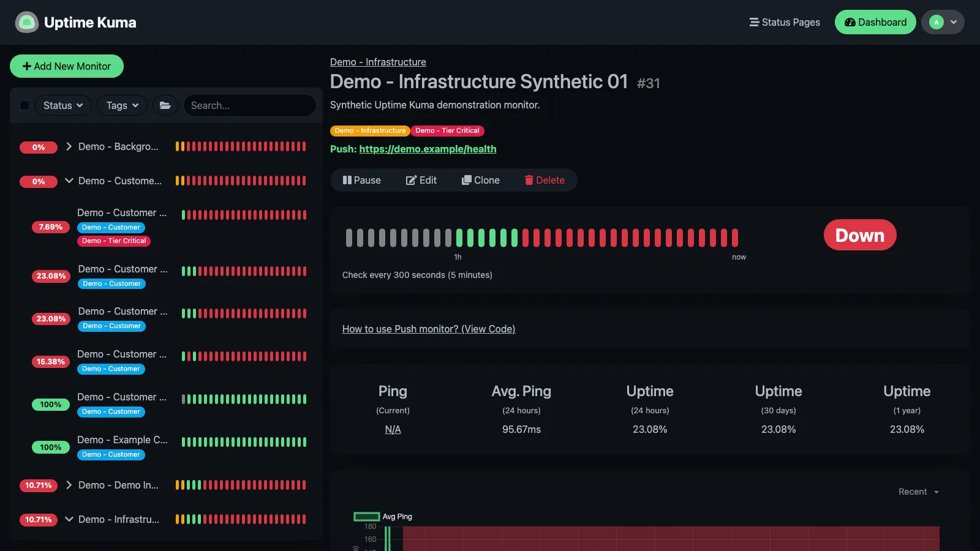This screenshot has width=980, height=551.
Task: Click the 10.71% badge of Demo - Infrastru...
Action: pos(39,520)
